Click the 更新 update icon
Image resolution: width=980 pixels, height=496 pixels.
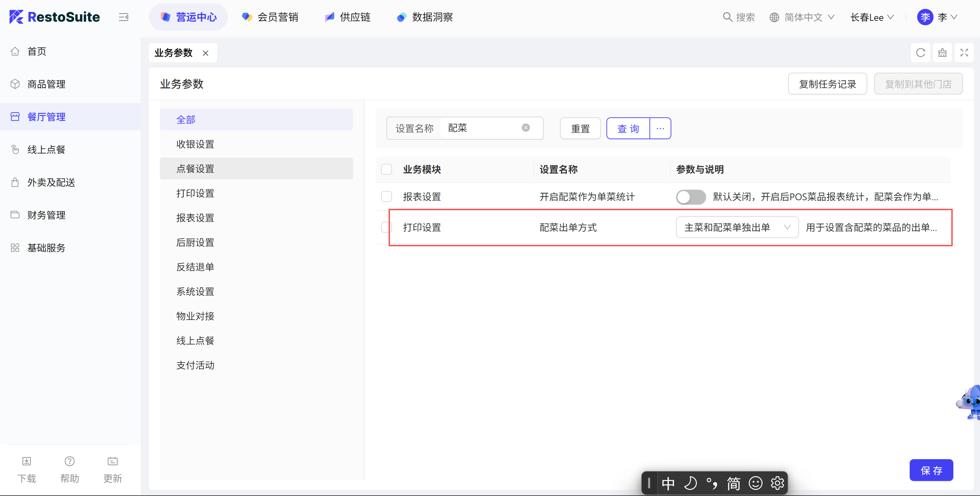113,462
